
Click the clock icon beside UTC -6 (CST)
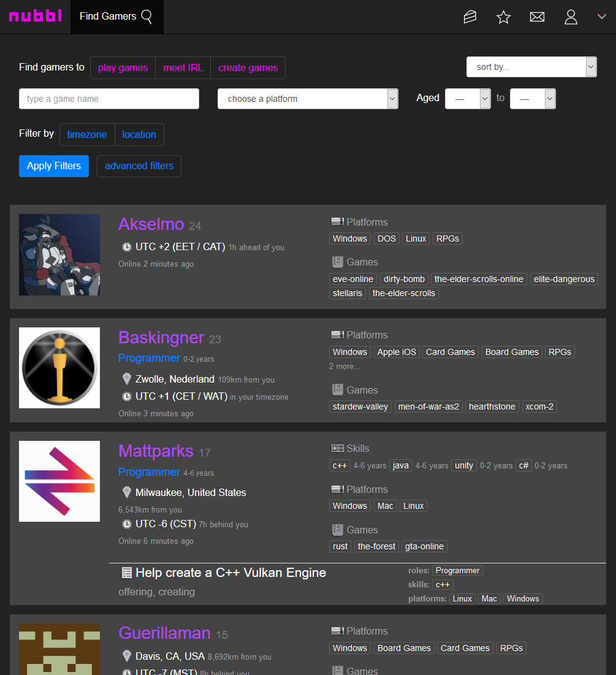click(126, 524)
